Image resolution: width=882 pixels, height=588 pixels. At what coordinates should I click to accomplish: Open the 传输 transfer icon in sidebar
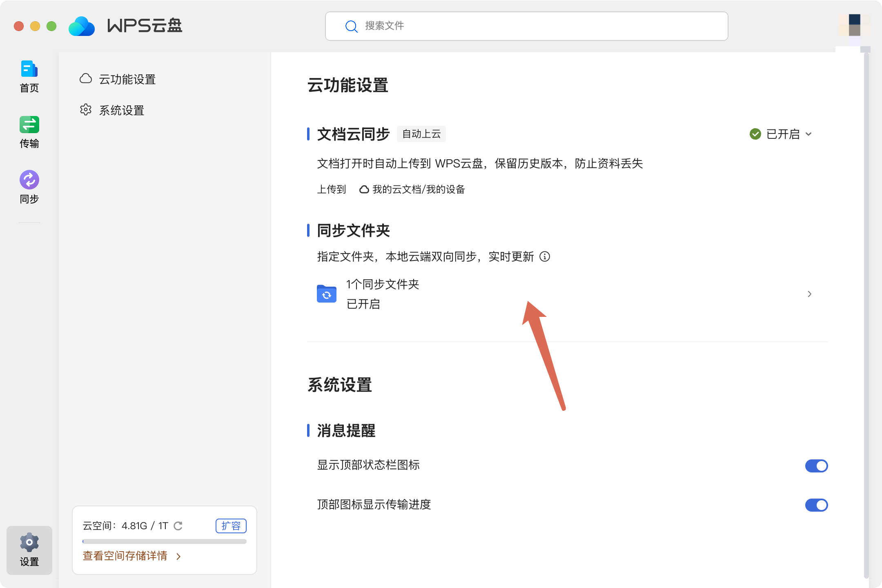coord(29,125)
